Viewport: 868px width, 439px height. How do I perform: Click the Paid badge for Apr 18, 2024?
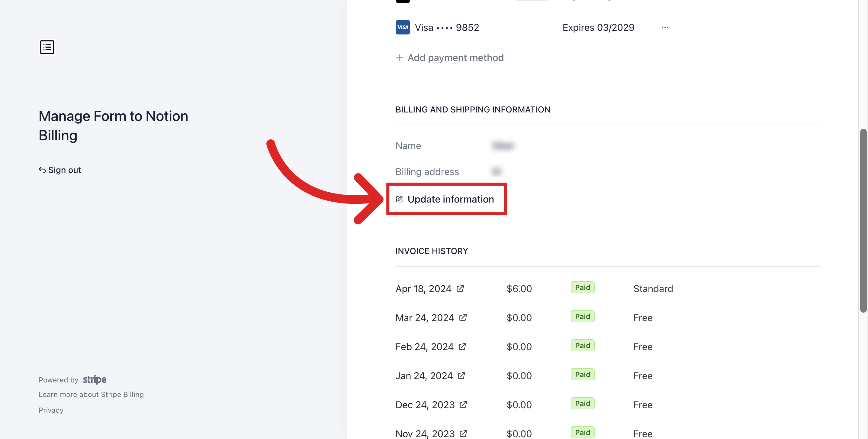pyautogui.click(x=583, y=288)
